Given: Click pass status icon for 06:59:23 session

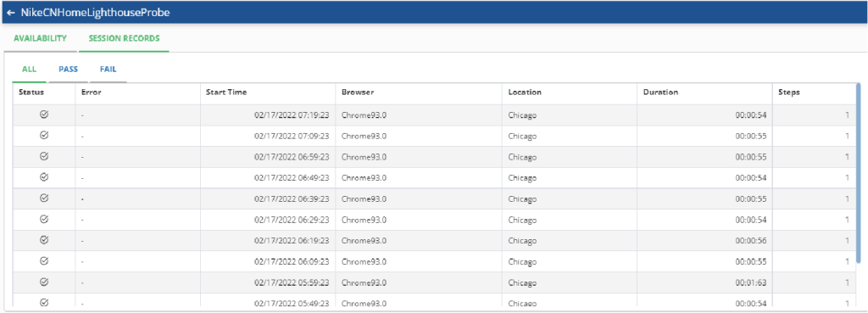Looking at the screenshot, I should tap(44, 157).
